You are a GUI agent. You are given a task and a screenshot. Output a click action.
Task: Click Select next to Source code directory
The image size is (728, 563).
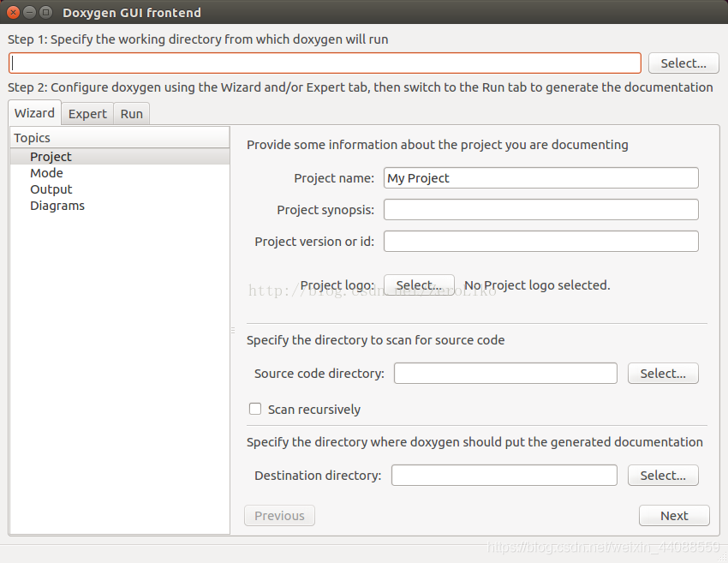coord(663,373)
